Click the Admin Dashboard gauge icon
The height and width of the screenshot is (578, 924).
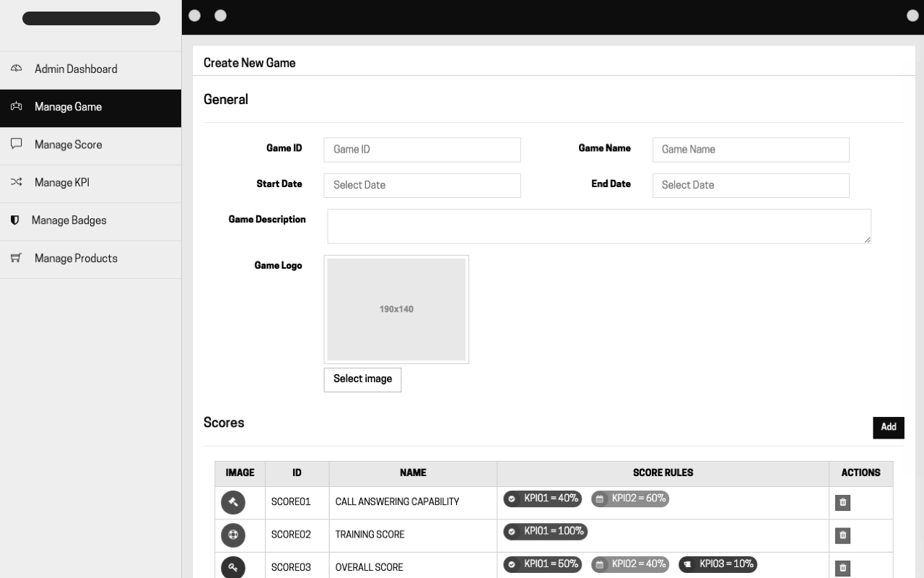coord(16,69)
